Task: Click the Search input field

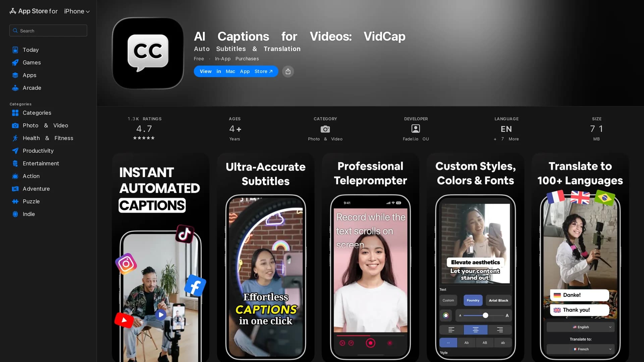Action: point(48,31)
